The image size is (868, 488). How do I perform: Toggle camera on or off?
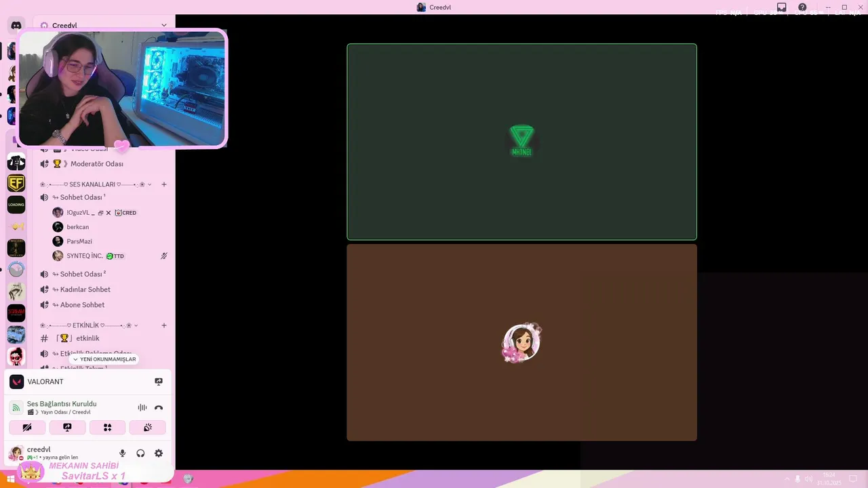27,427
